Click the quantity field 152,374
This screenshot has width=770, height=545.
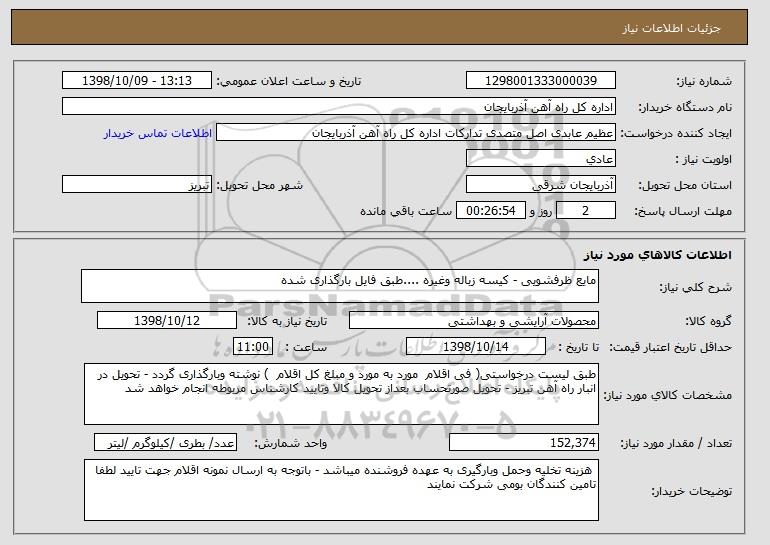tap(524, 443)
